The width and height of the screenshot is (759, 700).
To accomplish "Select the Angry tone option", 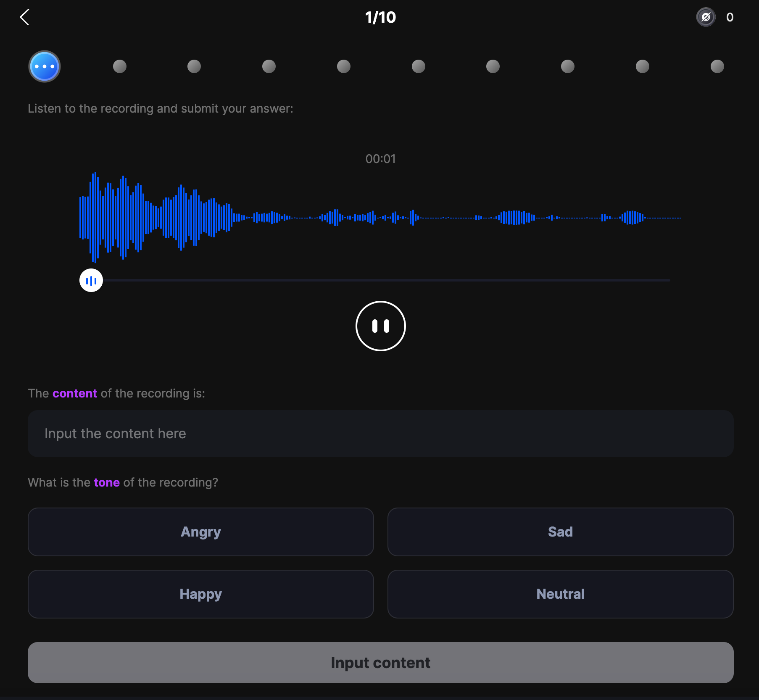I will coord(200,532).
